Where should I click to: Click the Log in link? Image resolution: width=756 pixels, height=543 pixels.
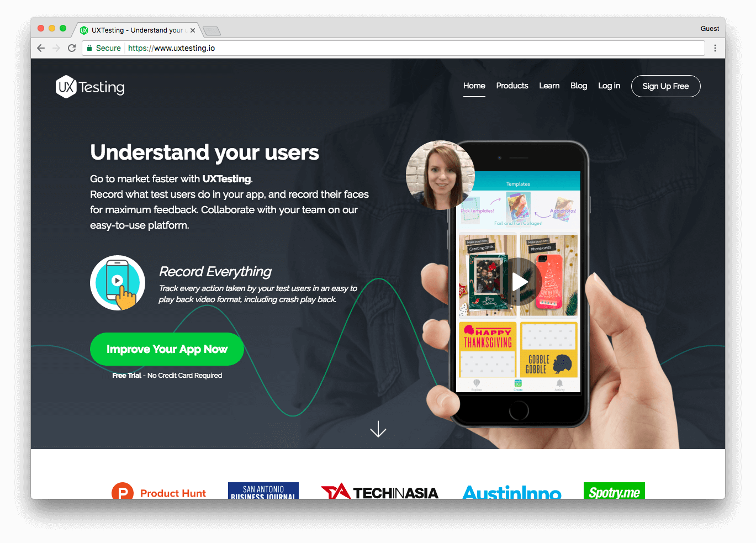(609, 86)
